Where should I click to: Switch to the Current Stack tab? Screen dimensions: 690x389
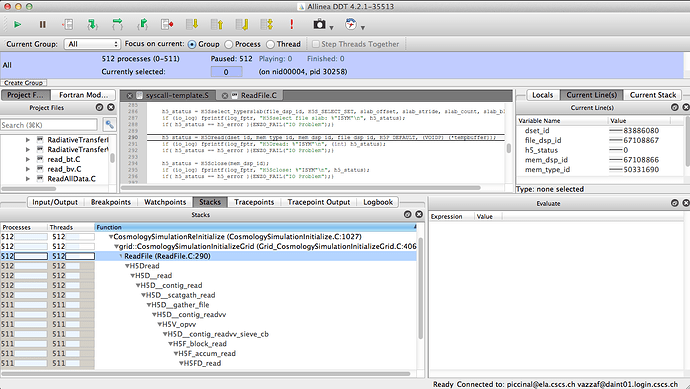(653, 95)
